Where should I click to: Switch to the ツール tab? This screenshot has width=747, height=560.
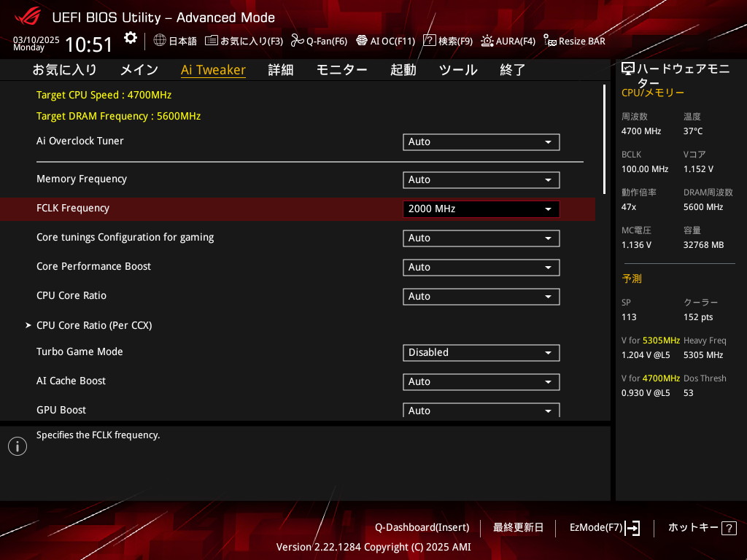click(458, 70)
